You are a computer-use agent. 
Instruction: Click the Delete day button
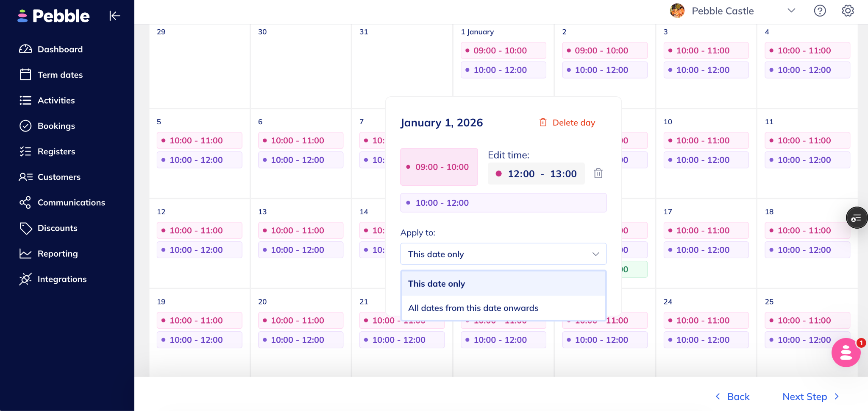pyautogui.click(x=567, y=123)
